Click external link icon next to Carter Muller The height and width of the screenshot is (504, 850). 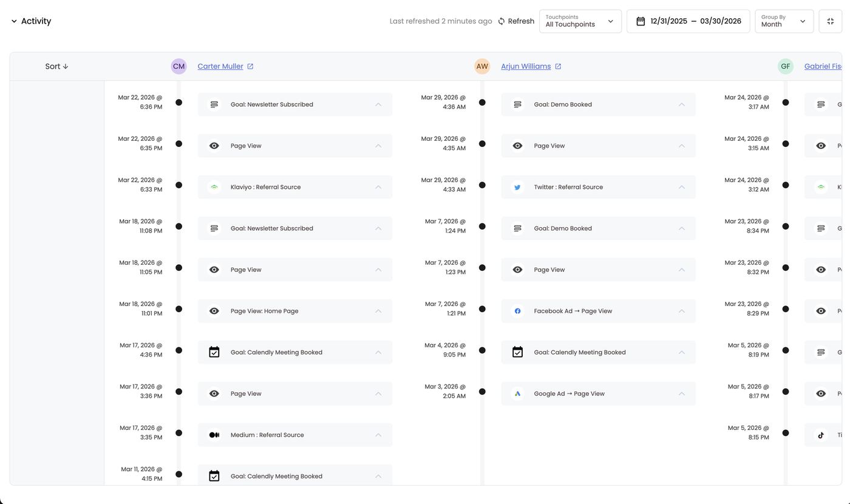[x=250, y=67]
